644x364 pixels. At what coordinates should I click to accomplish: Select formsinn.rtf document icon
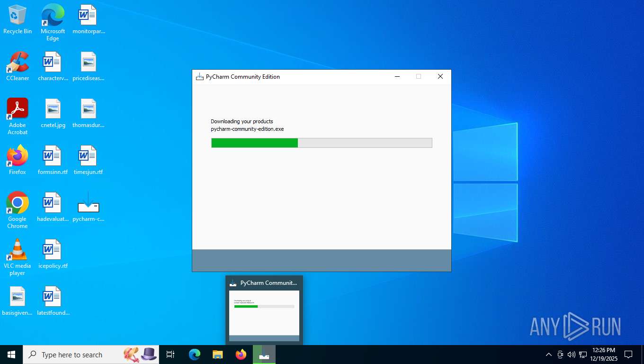click(53, 160)
